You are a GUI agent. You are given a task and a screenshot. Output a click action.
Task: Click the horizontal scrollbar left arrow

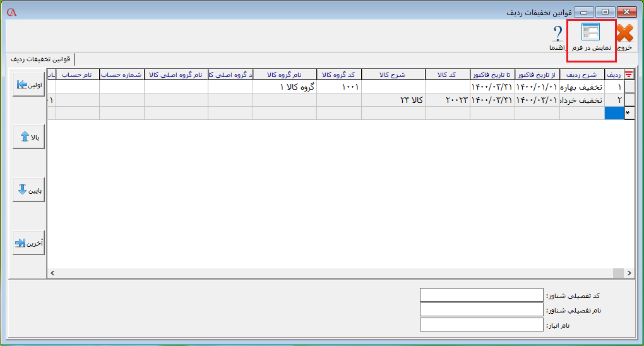(52, 273)
